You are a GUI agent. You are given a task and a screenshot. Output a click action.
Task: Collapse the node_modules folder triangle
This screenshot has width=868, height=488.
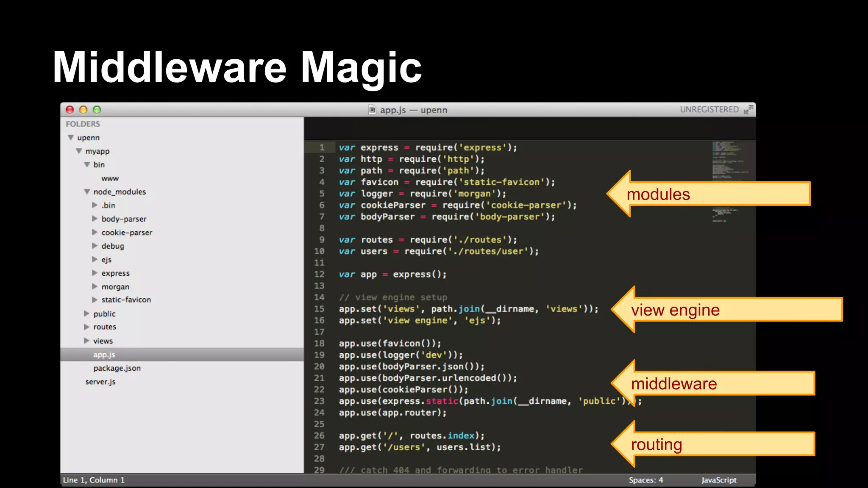tap(87, 192)
